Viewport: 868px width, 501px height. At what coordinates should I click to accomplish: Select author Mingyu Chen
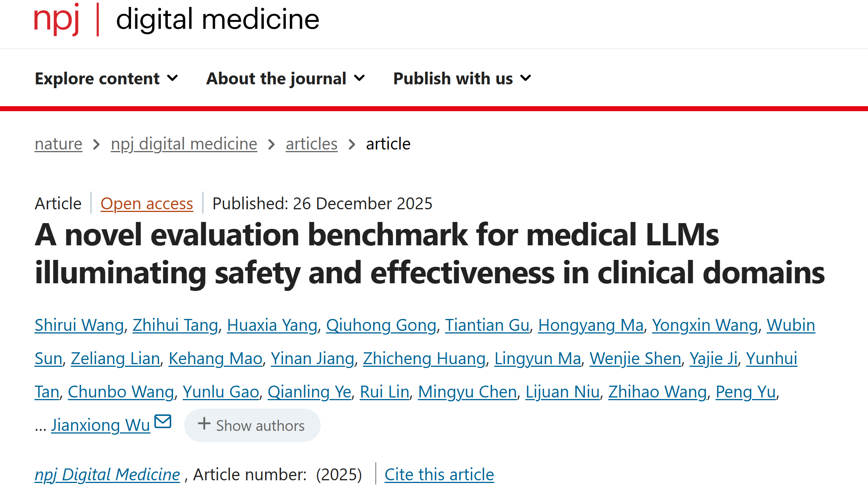[x=467, y=392]
